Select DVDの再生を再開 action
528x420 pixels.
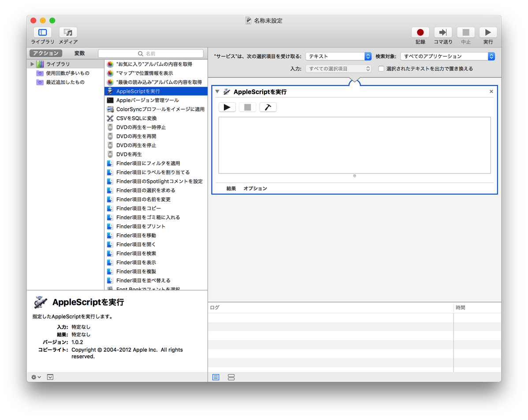(156, 136)
